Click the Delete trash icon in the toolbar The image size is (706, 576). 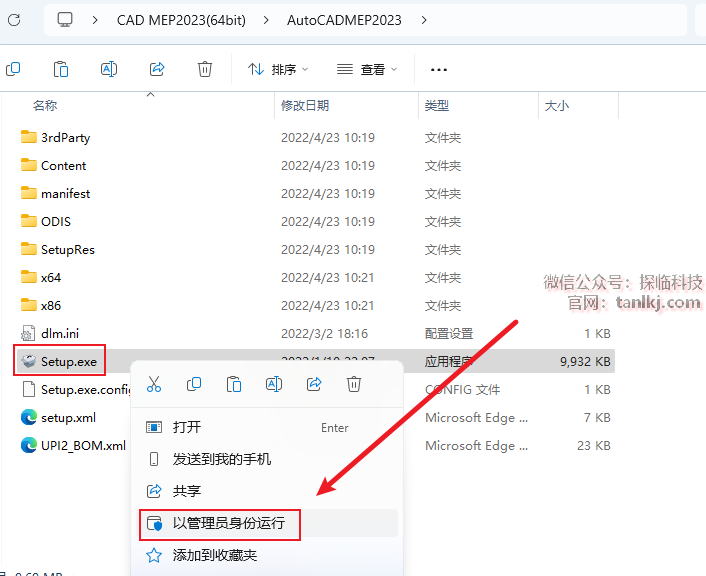point(205,69)
